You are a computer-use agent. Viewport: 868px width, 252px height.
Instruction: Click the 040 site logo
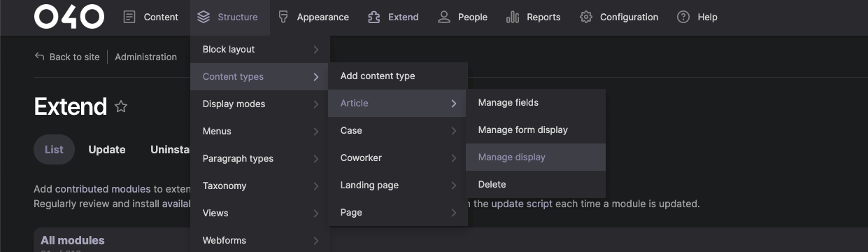(x=69, y=17)
